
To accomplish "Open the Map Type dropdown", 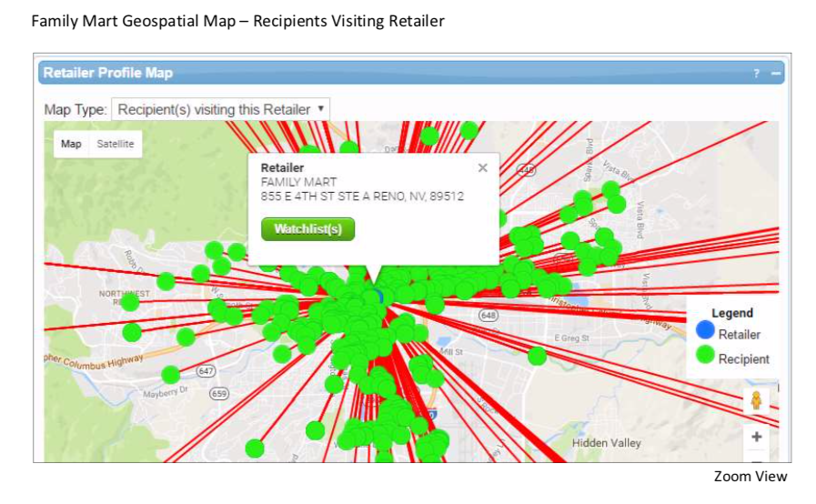I will click(x=221, y=109).
